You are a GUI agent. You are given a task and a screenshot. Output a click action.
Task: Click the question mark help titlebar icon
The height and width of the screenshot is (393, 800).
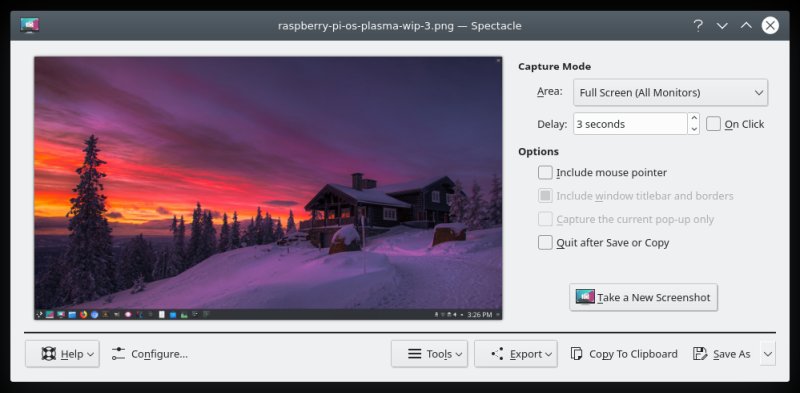tap(697, 26)
